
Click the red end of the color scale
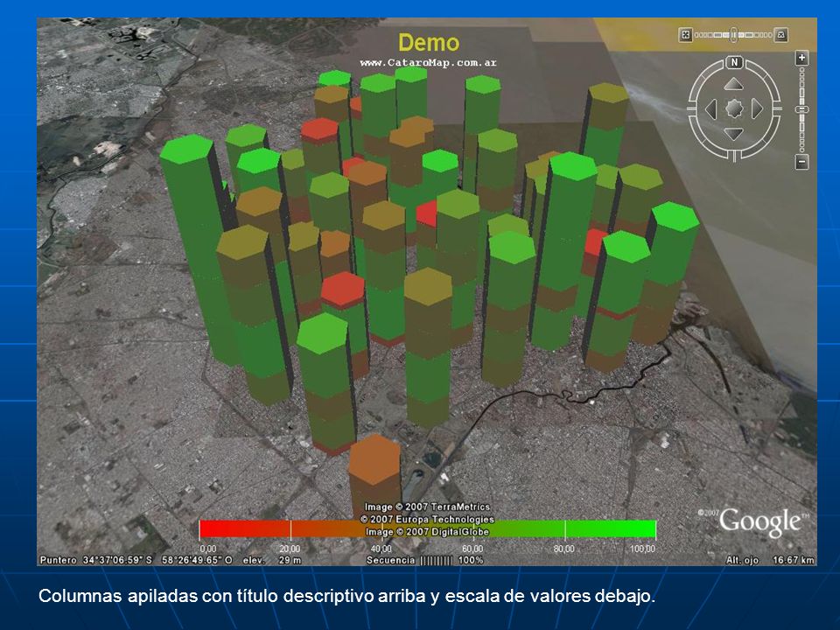click(x=245, y=529)
